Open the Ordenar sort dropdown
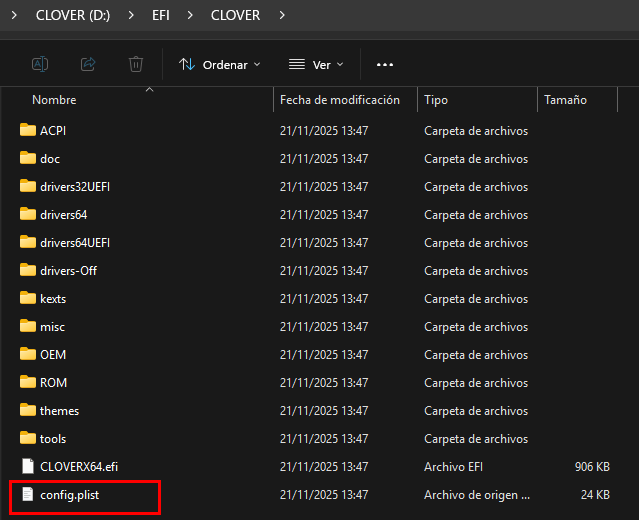The height and width of the screenshot is (520, 639). click(x=219, y=64)
